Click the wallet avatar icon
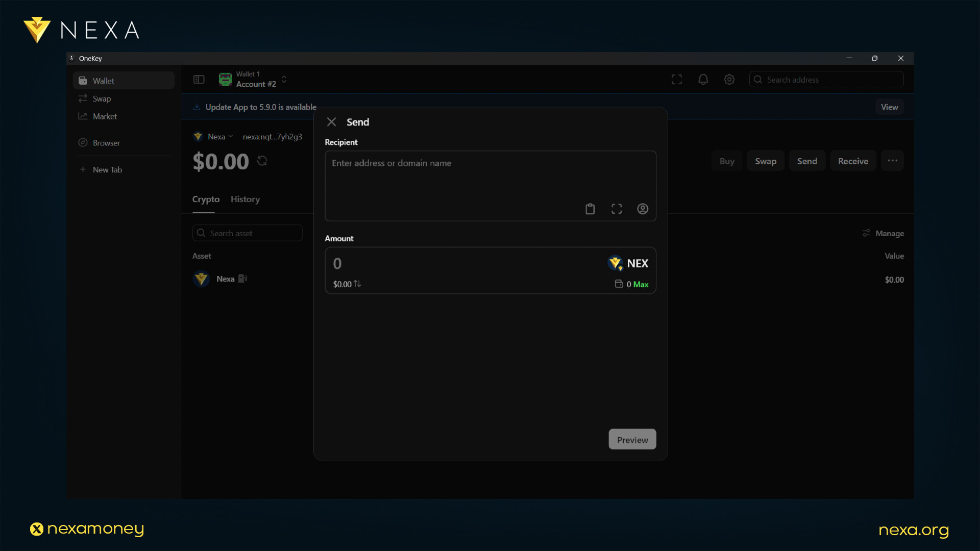This screenshot has height=551, width=980. (x=225, y=80)
